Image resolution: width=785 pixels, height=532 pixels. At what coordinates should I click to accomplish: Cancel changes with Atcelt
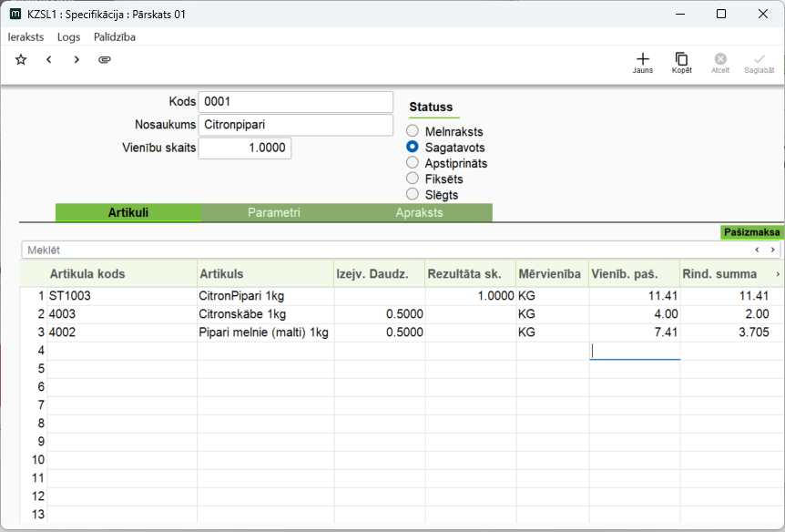tap(720, 64)
